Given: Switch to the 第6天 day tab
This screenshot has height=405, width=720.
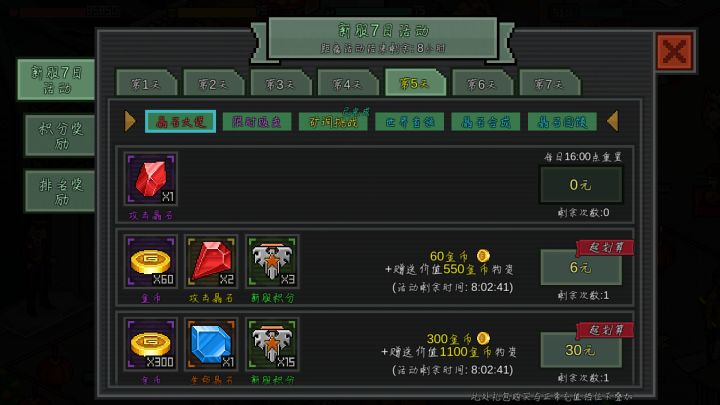Looking at the screenshot, I should [x=482, y=83].
